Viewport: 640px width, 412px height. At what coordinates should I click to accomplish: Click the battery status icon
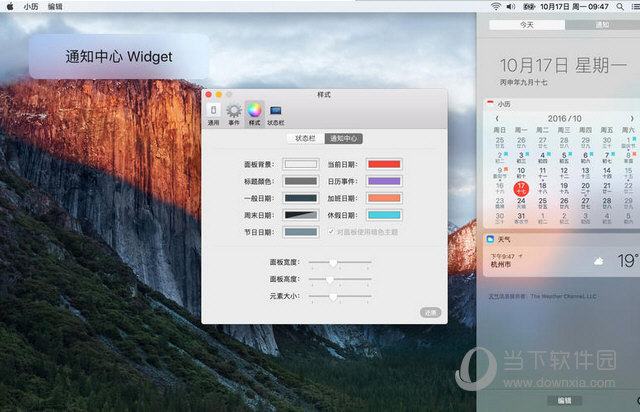(529, 7)
